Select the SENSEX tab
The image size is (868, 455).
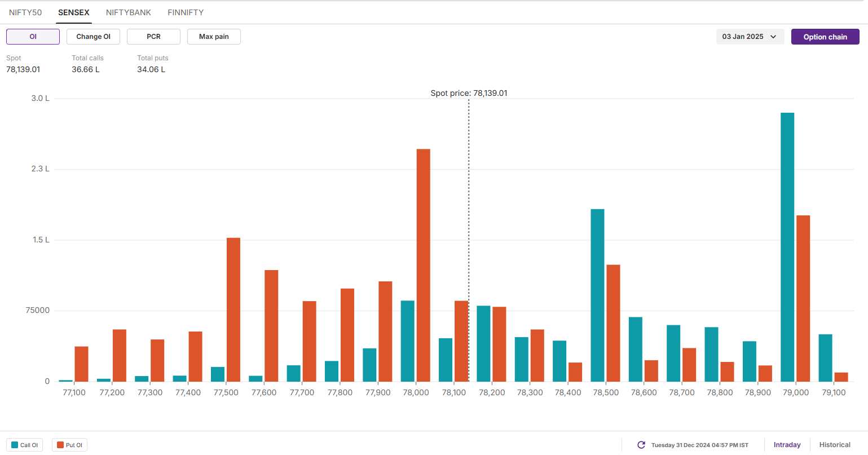tap(74, 12)
